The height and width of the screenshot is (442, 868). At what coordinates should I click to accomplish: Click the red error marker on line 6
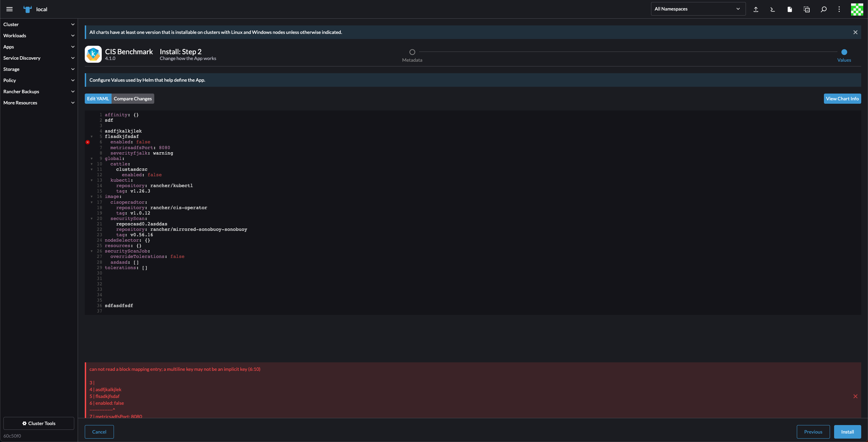click(88, 142)
